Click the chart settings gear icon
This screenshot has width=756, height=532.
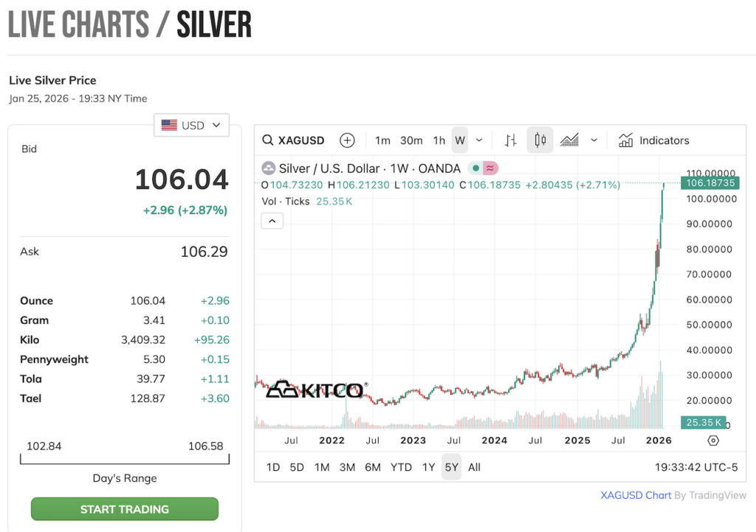(713, 441)
